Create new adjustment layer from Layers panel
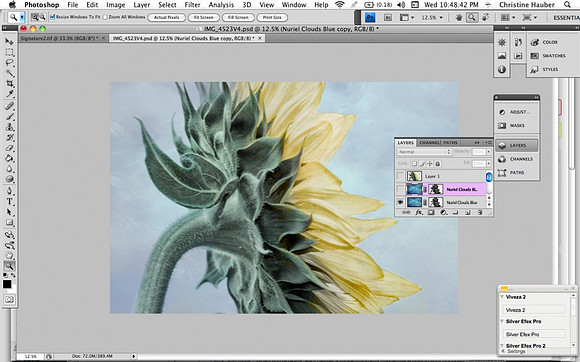The height and width of the screenshot is (362, 580). click(443, 212)
